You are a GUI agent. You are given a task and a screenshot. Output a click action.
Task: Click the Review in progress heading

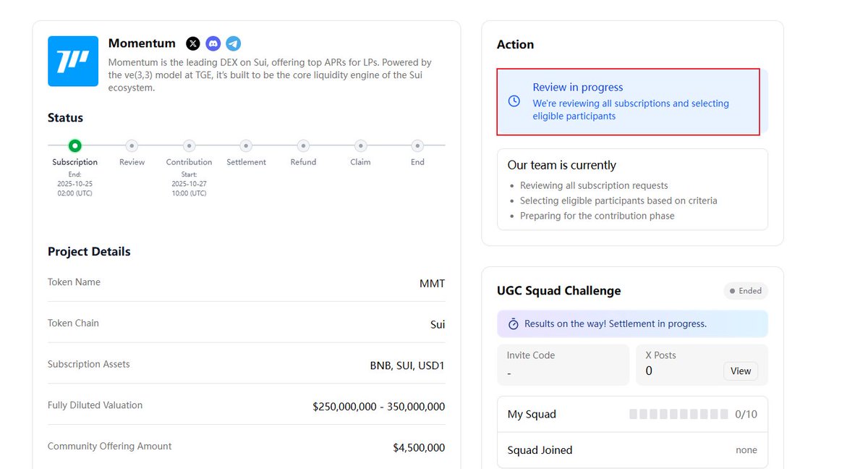(x=578, y=87)
